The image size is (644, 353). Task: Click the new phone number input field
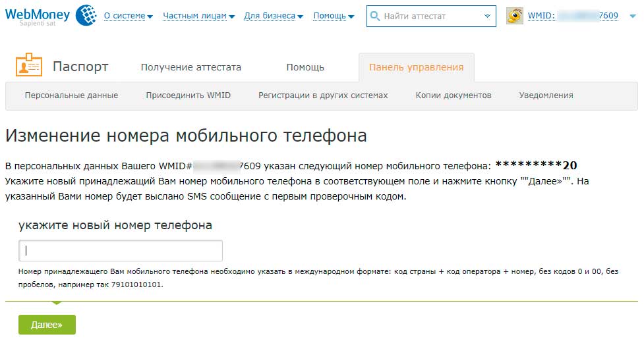point(121,250)
